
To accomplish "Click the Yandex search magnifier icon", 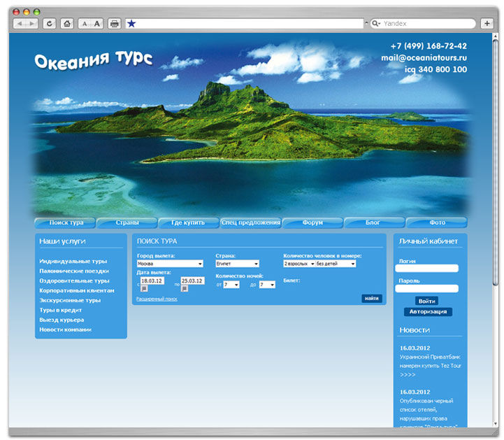I will coord(375,24).
